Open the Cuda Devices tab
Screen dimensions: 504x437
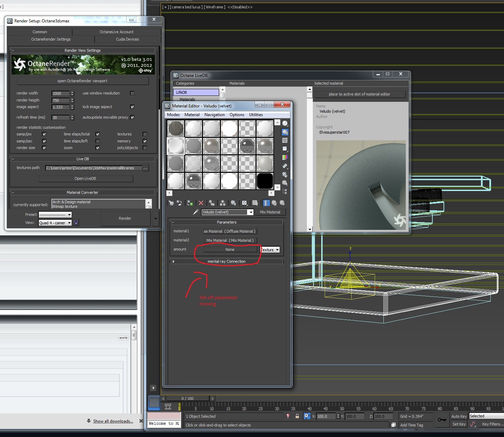pos(127,39)
